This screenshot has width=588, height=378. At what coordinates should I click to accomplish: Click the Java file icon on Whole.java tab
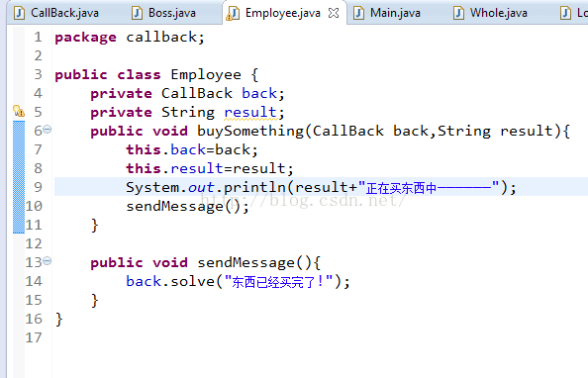click(458, 13)
